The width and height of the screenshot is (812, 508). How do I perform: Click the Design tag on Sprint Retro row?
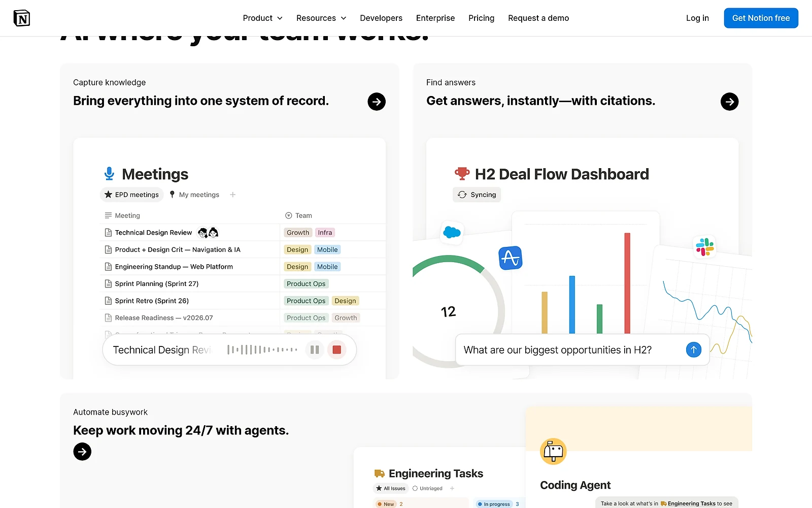coord(345,301)
